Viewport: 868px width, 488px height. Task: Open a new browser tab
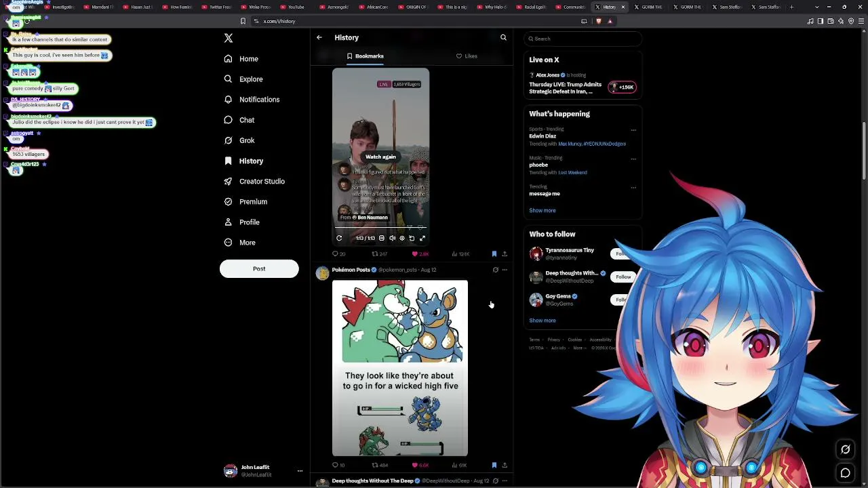pyautogui.click(x=791, y=7)
